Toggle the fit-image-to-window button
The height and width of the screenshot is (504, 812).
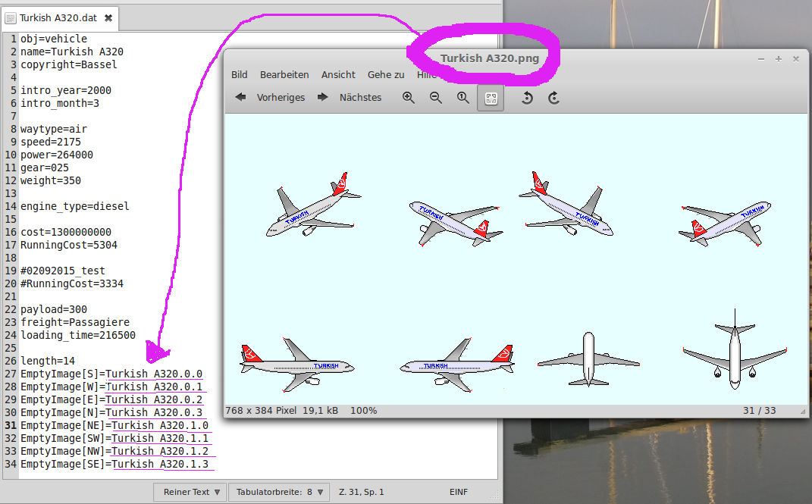(x=491, y=98)
